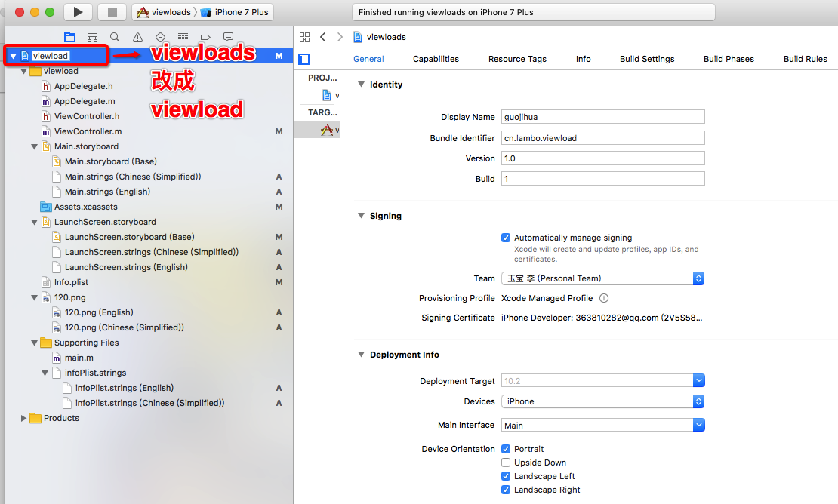
Task: Click the main.m file icon
Action: click(57, 358)
